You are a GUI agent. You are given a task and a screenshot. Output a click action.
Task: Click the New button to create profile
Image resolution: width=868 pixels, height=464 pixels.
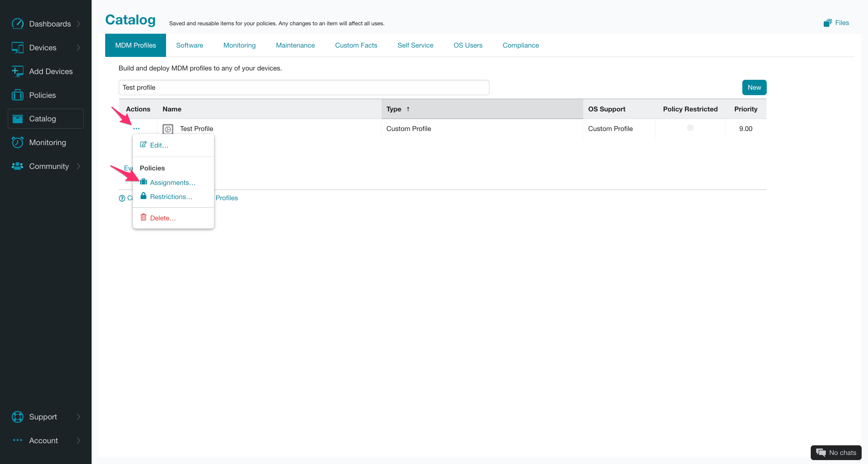tap(754, 87)
